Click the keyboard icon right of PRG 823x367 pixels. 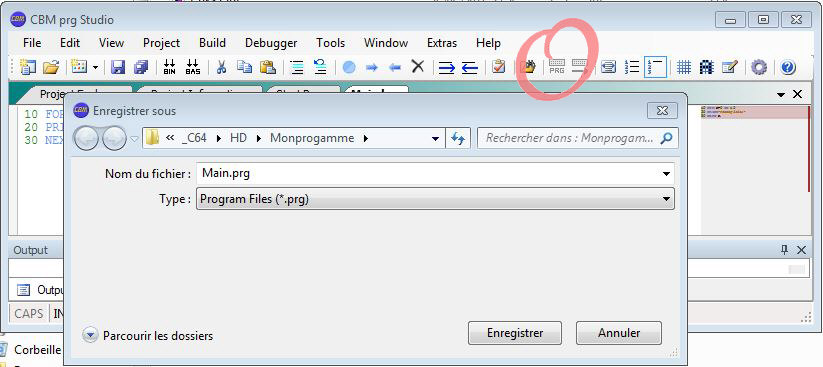[579, 66]
